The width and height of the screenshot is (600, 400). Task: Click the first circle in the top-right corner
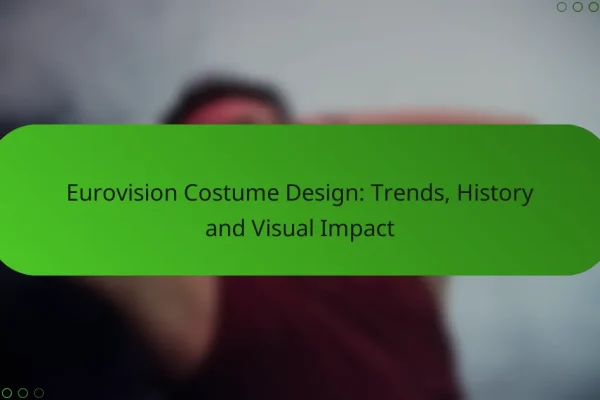(x=562, y=7)
